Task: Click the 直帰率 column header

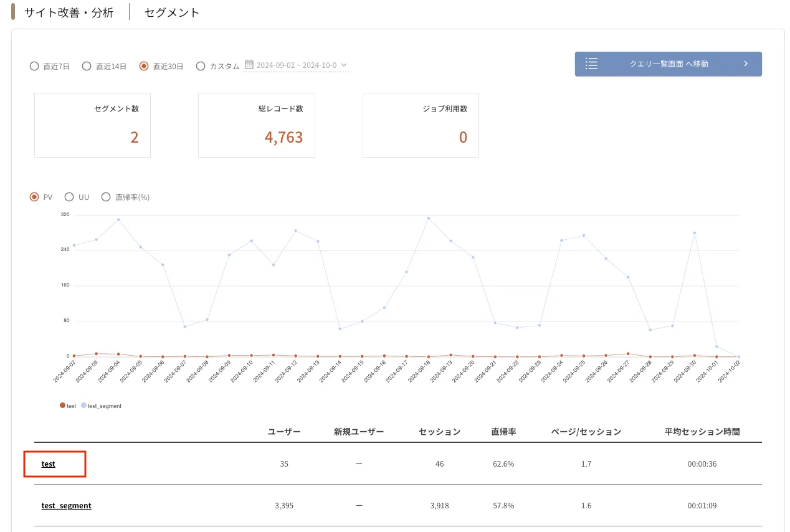Action: coord(503,432)
